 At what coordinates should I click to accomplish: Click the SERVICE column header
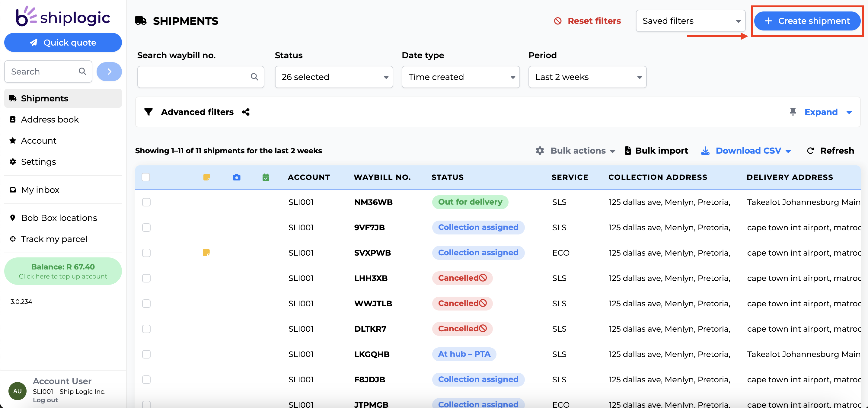point(570,177)
